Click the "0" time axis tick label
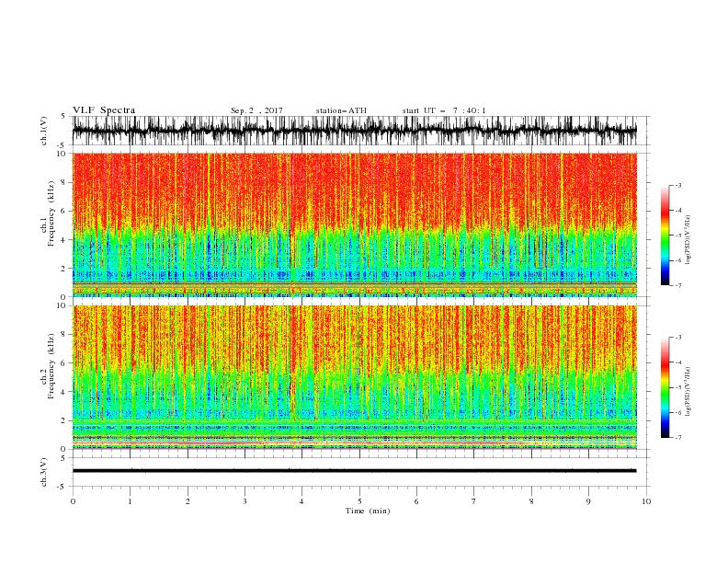 [73, 501]
